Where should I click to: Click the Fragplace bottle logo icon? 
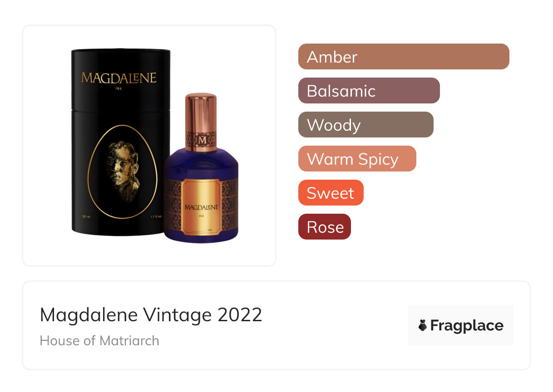point(423,326)
